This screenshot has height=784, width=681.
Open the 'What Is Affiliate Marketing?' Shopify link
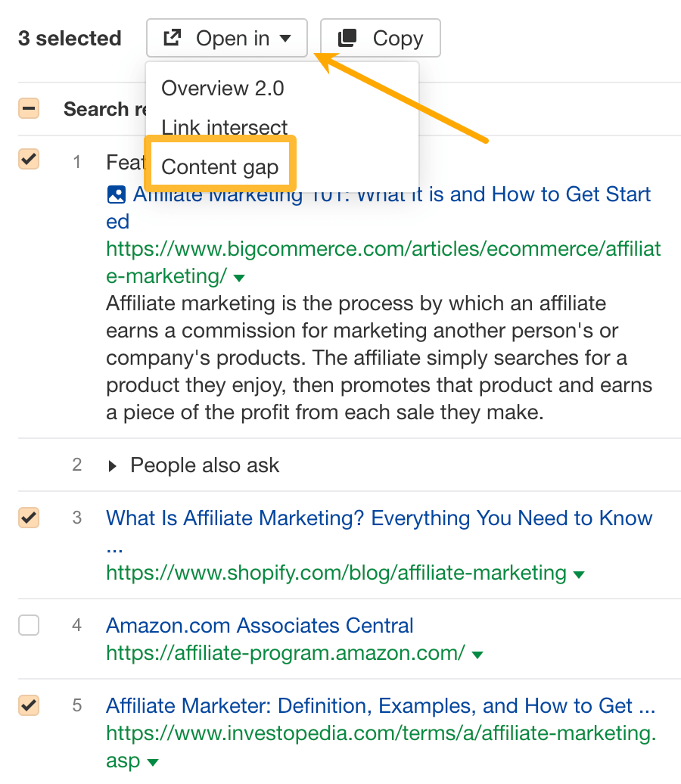tap(378, 518)
